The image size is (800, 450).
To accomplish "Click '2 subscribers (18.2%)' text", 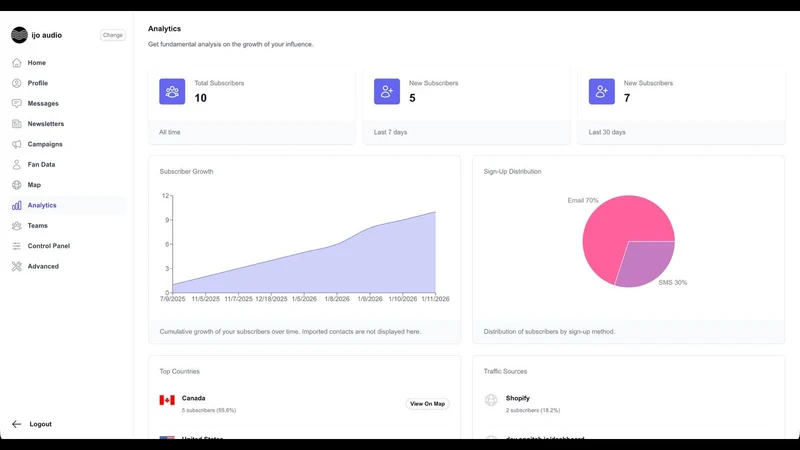I will pos(533,410).
